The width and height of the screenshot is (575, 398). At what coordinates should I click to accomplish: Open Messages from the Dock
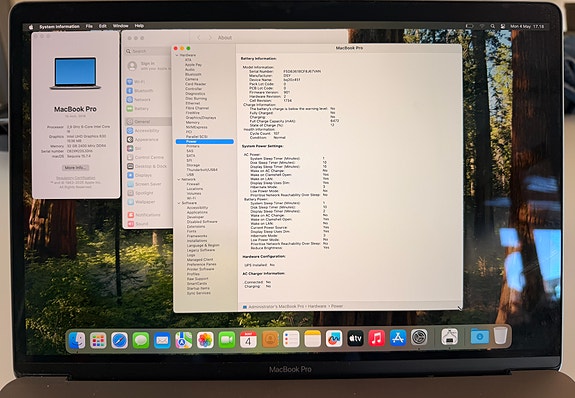coord(141,340)
